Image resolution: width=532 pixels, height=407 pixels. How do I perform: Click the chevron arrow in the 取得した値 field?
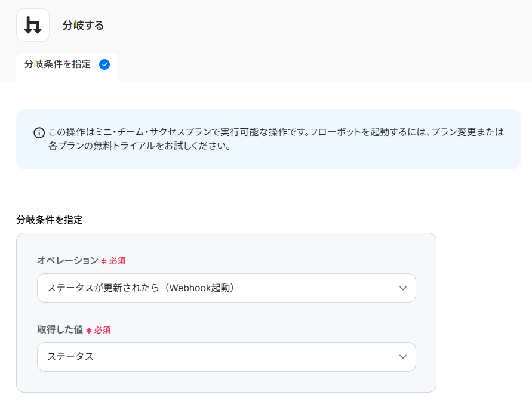403,357
